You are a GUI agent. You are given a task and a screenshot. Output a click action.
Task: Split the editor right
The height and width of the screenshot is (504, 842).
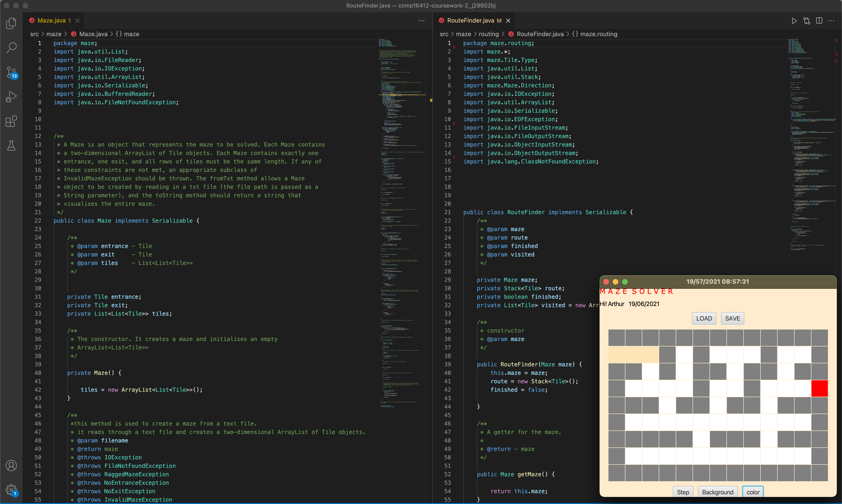pyautogui.click(x=819, y=21)
